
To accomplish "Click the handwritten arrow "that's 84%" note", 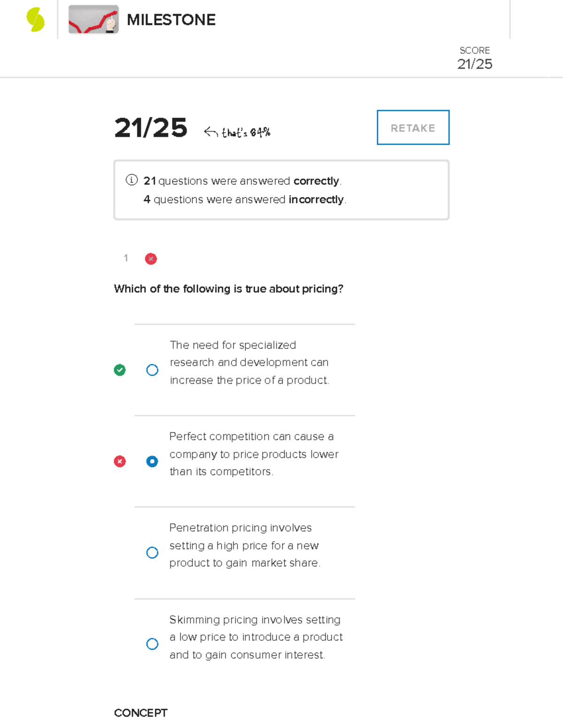I will [237, 133].
